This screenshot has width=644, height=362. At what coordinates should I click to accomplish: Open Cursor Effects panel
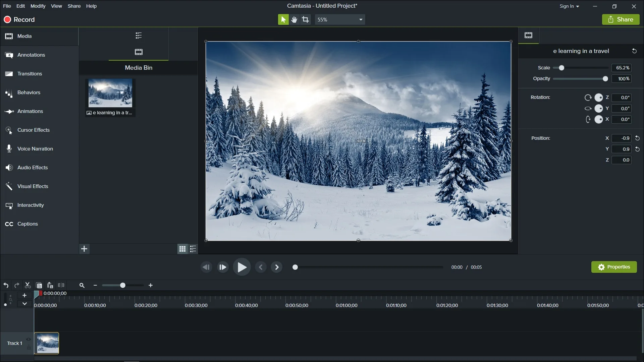[x=39, y=130]
